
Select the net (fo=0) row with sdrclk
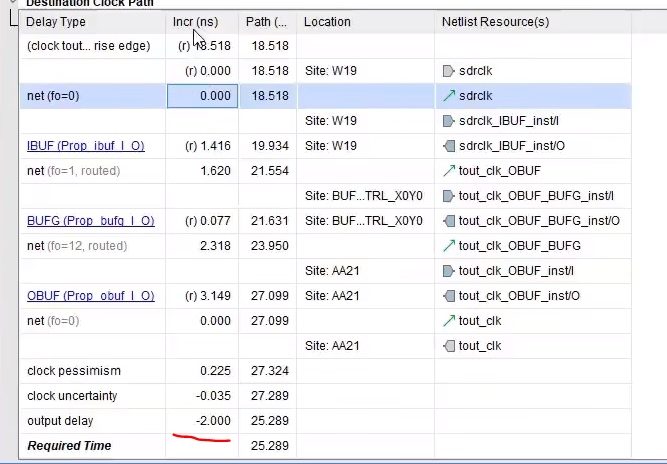[x=325, y=96]
